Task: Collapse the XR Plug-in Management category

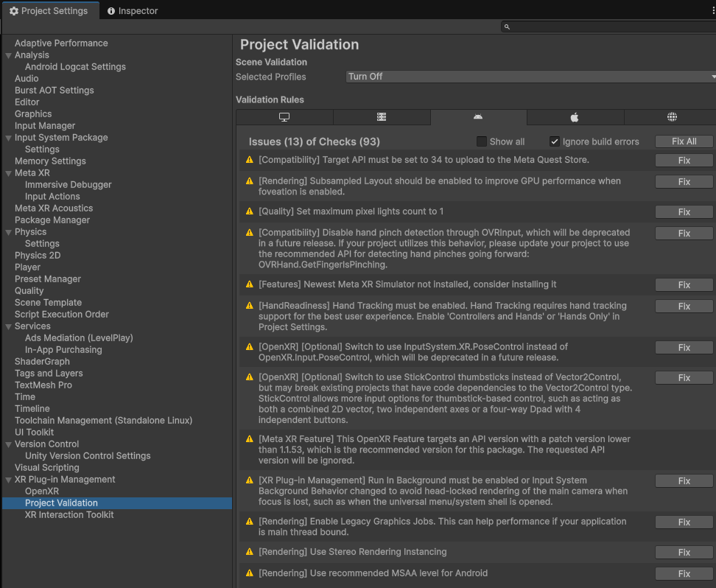Action: (x=8, y=480)
